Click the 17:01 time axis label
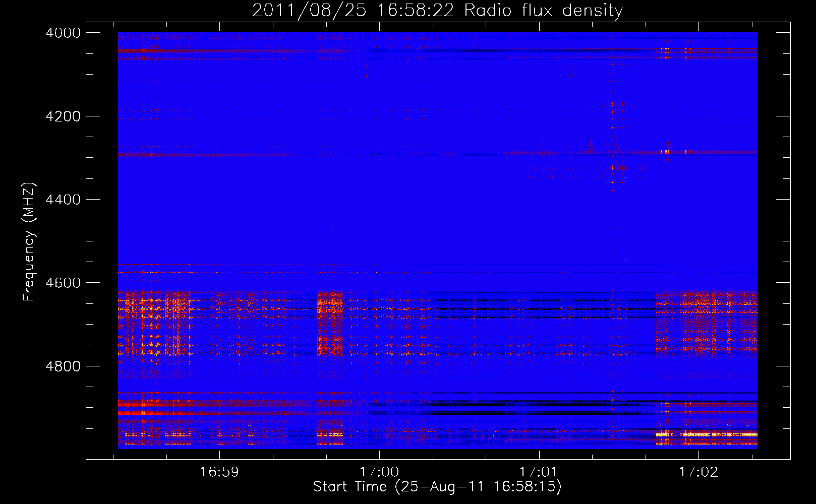 539,472
